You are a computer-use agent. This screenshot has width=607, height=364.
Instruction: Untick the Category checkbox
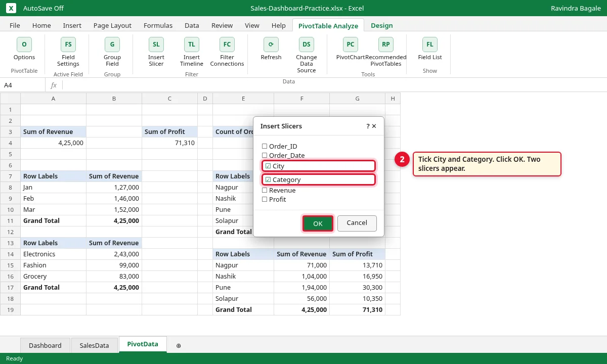pyautogui.click(x=268, y=179)
